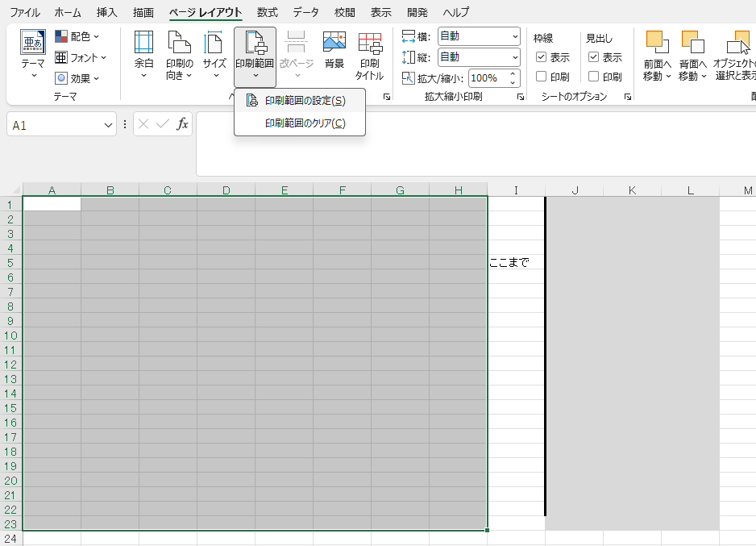
Task: Switch to the 表示 tab
Action: tap(381, 13)
